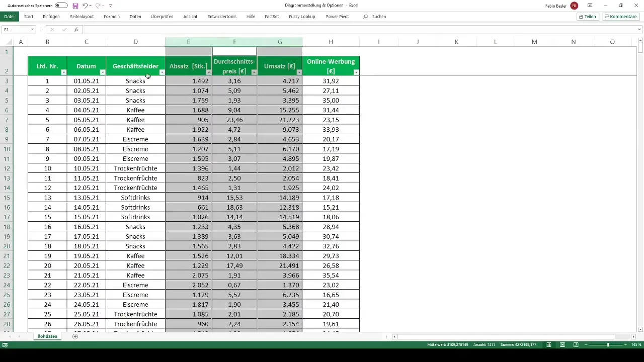Open the Geschäftsfelder filter dropdown

point(162,72)
